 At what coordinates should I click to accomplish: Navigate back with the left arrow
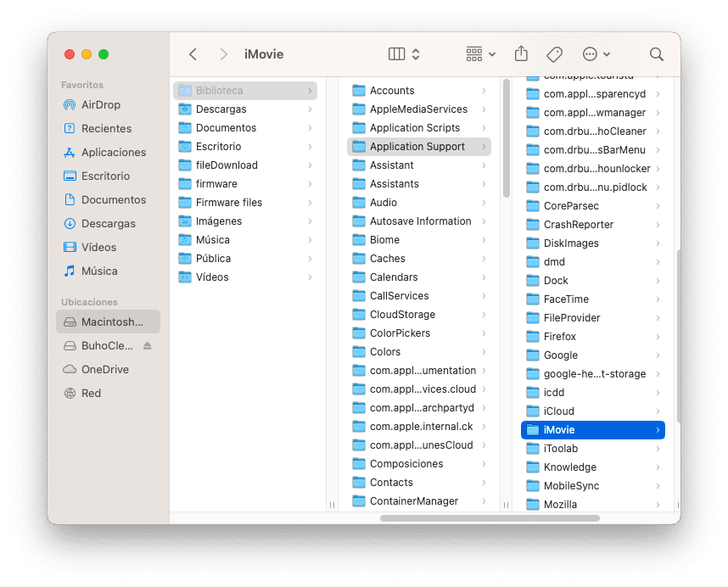click(193, 53)
